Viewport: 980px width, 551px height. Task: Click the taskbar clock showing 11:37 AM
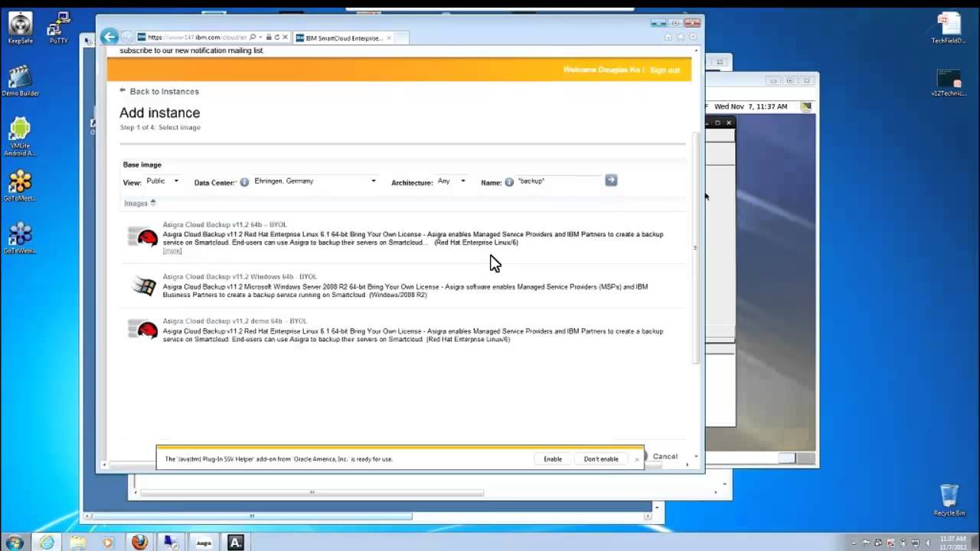pos(953,543)
